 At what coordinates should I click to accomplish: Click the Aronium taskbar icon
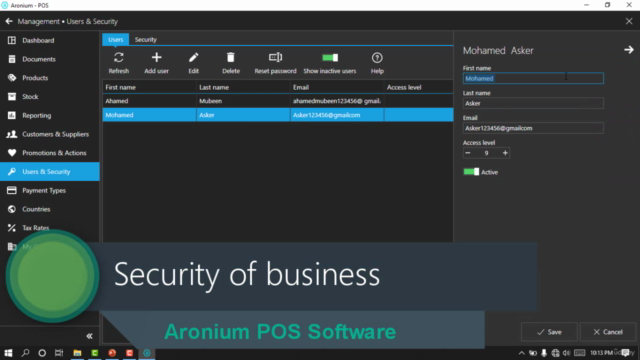tap(147, 353)
